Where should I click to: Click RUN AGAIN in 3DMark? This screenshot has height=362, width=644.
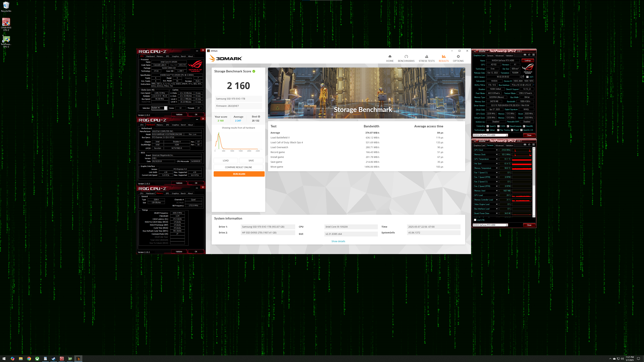pyautogui.click(x=239, y=174)
